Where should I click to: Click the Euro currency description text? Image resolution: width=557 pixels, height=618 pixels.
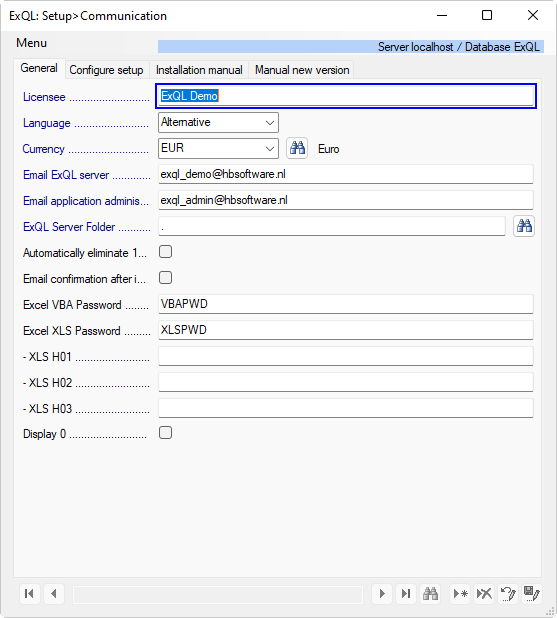[328, 149]
